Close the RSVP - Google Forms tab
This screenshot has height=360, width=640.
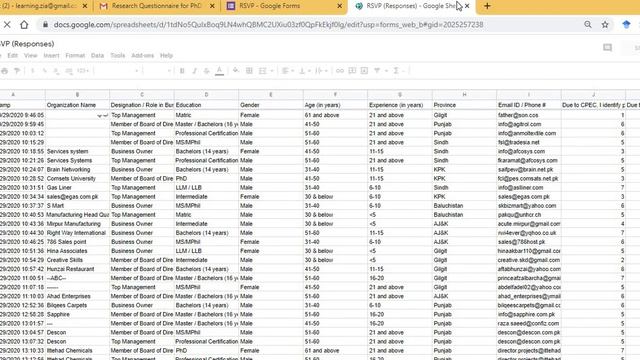[340, 6]
